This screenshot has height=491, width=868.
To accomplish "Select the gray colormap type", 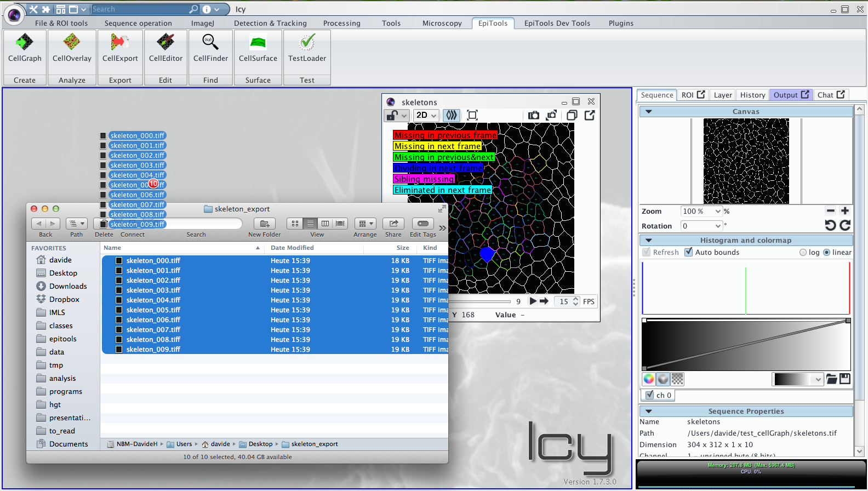I will click(x=663, y=379).
